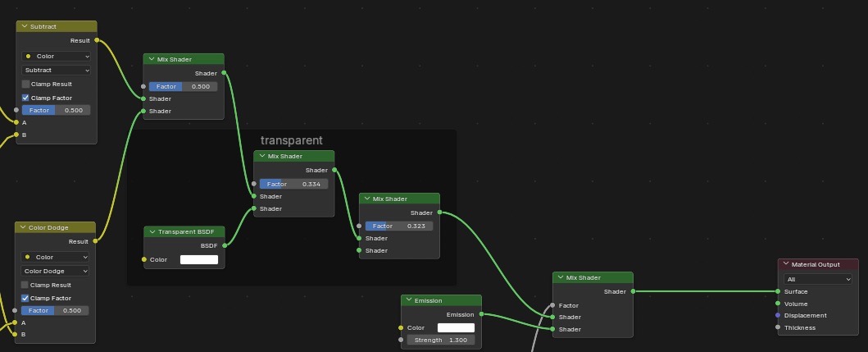Collapse the Color Dodge node via header chevron
The height and width of the screenshot is (352, 868).
23,227
